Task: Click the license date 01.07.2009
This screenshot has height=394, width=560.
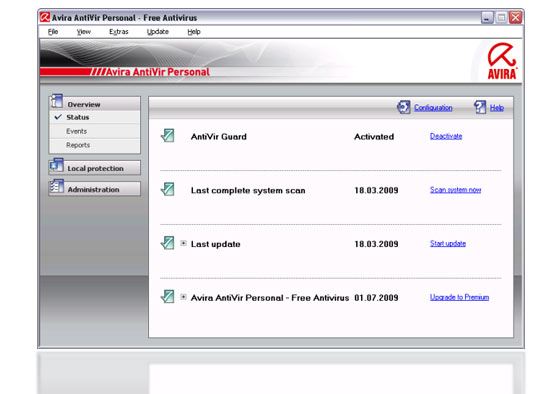Action: [x=376, y=298]
